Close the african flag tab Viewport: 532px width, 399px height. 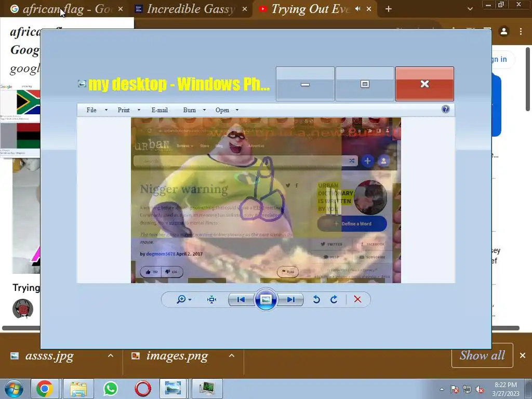(x=121, y=9)
